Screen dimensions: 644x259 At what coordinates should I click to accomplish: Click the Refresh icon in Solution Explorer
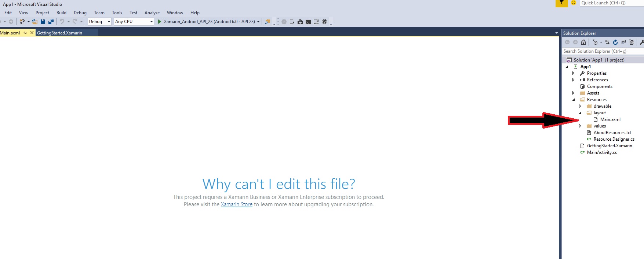615,42
